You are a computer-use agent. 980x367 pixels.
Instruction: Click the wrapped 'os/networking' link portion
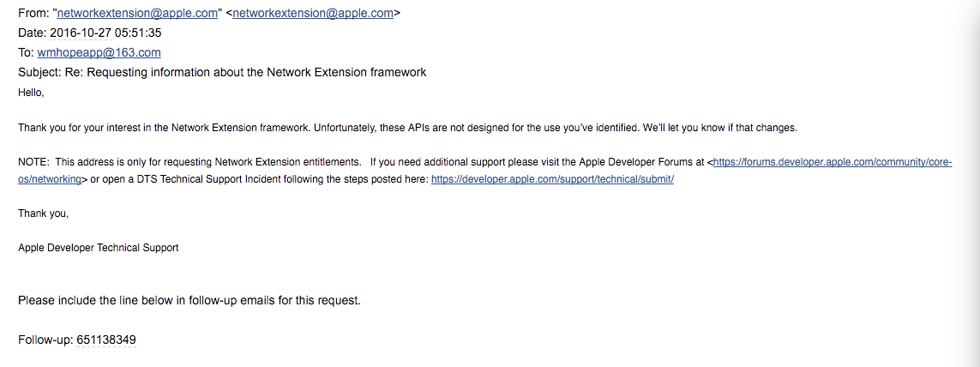(50, 179)
